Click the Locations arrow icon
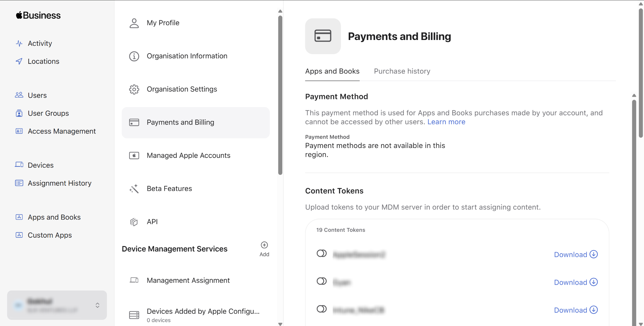 [19, 61]
